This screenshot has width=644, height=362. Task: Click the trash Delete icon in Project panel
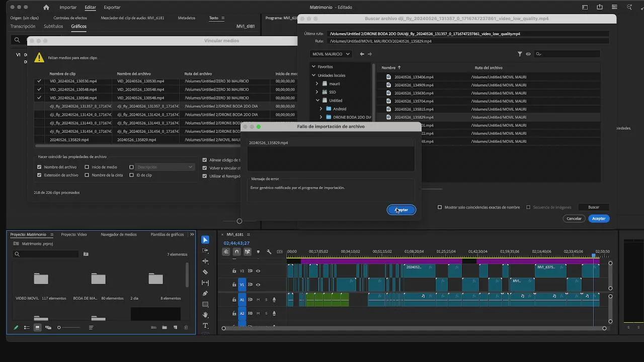tap(186, 327)
